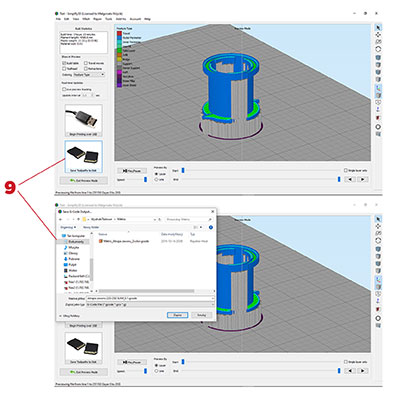
Task: Click the Speed slider handle in upper window
Action: 145,179
